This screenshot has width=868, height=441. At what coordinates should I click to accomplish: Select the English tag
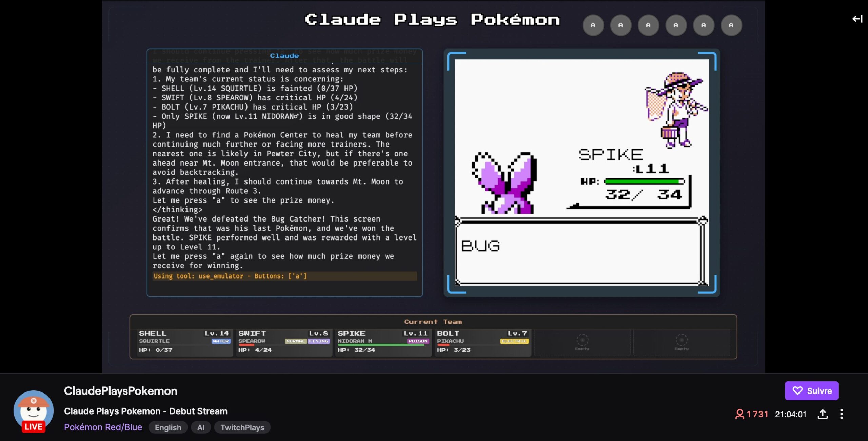pos(168,427)
